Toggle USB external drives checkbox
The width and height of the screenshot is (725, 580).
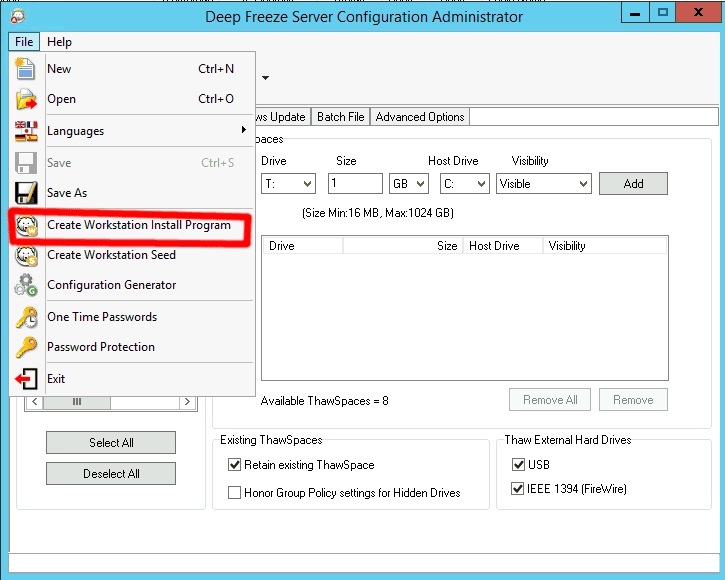coord(518,464)
